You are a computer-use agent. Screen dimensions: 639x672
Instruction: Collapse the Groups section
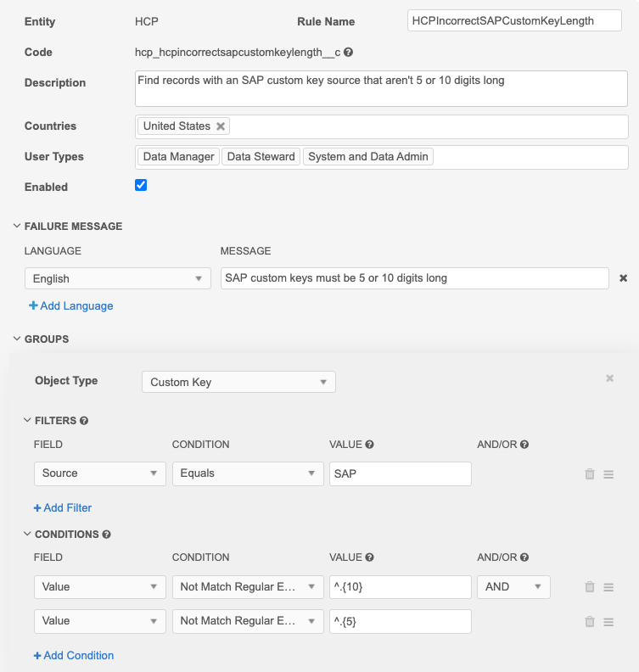[17, 339]
